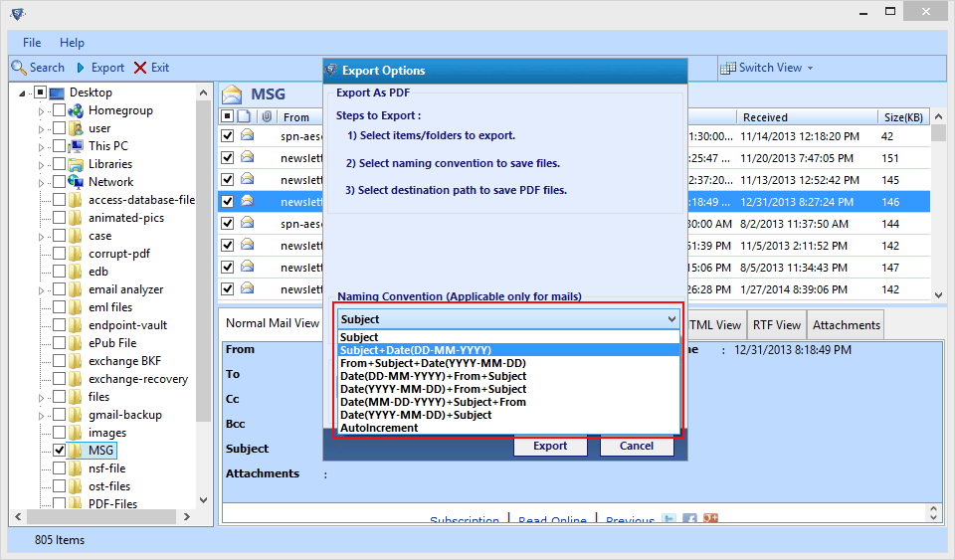Check the Desktop root checkbox
Image resolution: width=955 pixels, height=560 pixels.
[40, 93]
